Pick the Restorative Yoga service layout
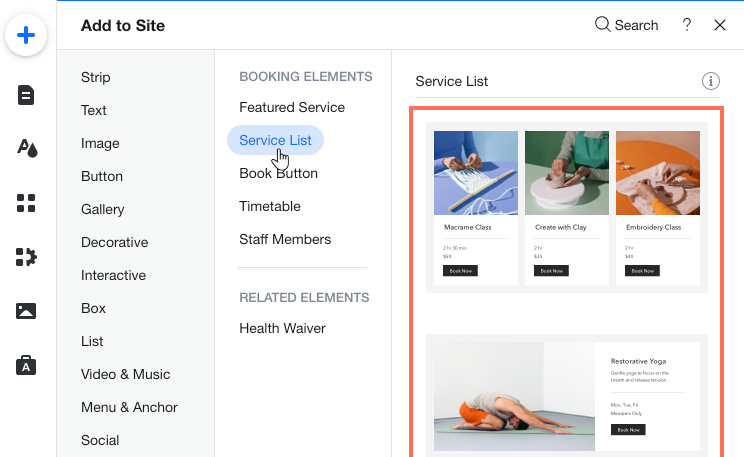The height and width of the screenshot is (457, 744). (x=566, y=394)
